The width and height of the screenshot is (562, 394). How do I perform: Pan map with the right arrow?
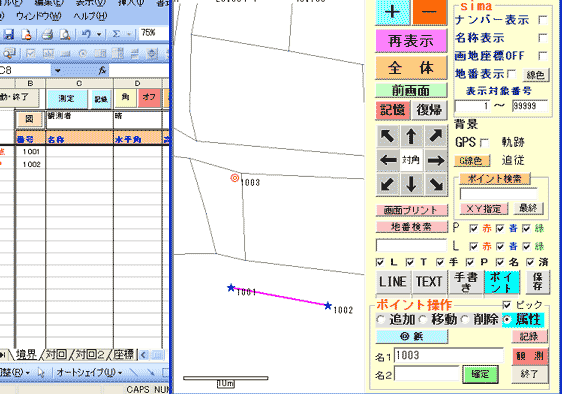436,160
